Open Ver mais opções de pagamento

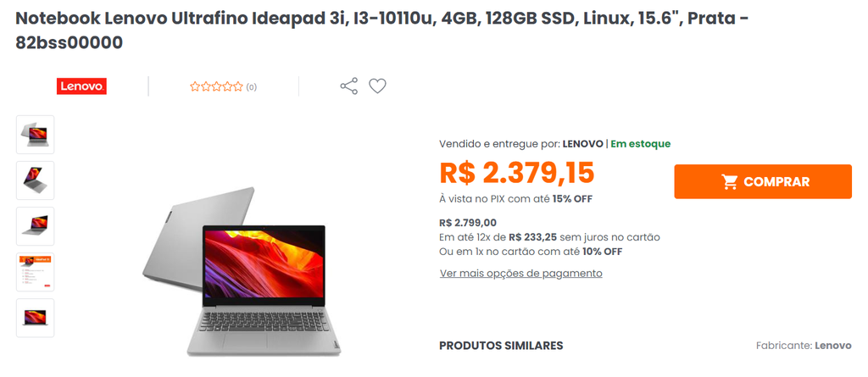click(521, 273)
